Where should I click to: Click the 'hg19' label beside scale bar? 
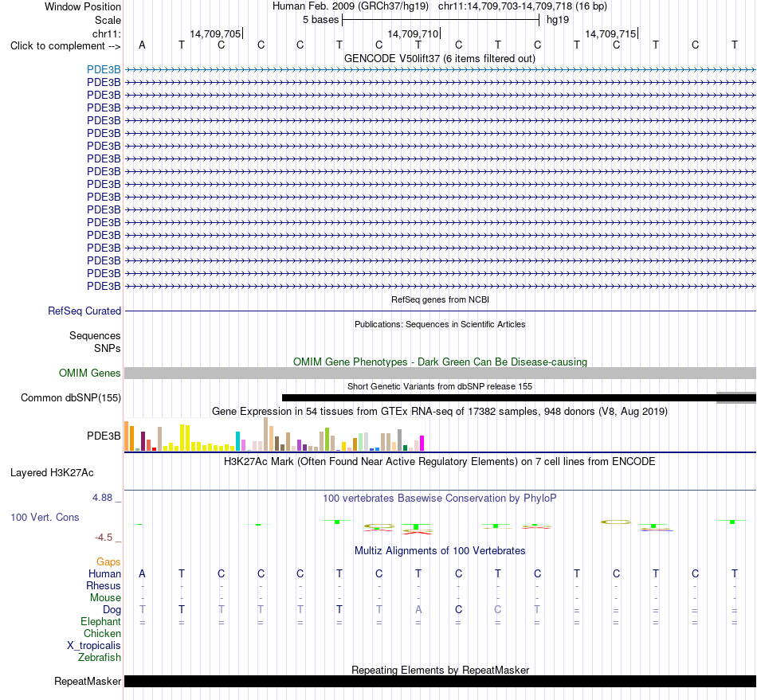coord(558,20)
